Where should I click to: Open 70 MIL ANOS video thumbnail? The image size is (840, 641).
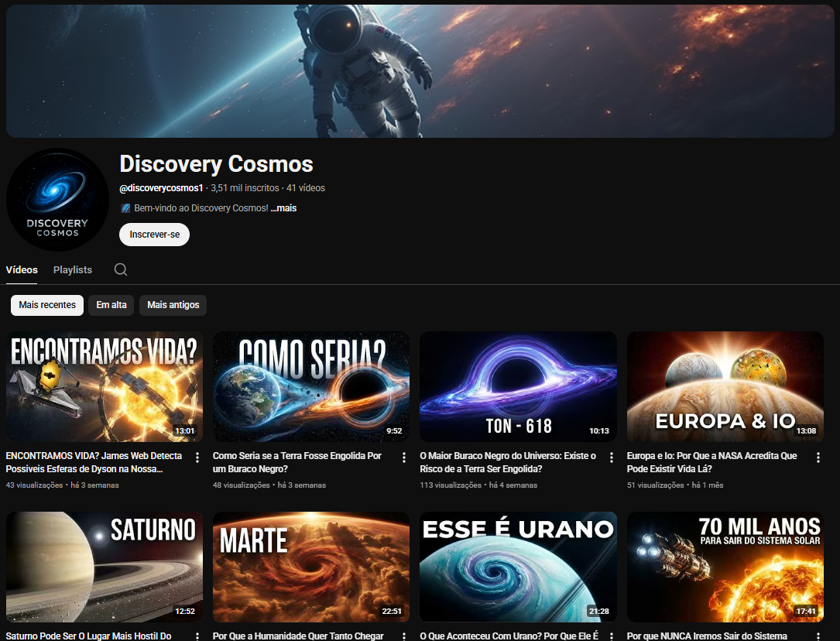tap(725, 567)
